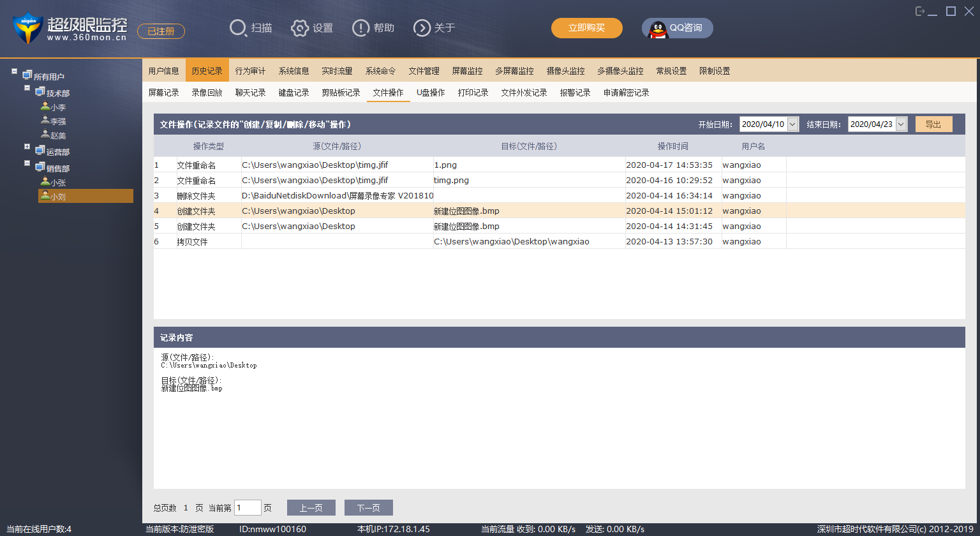Expand the 运营部 department node
980x536 pixels.
click(x=27, y=147)
